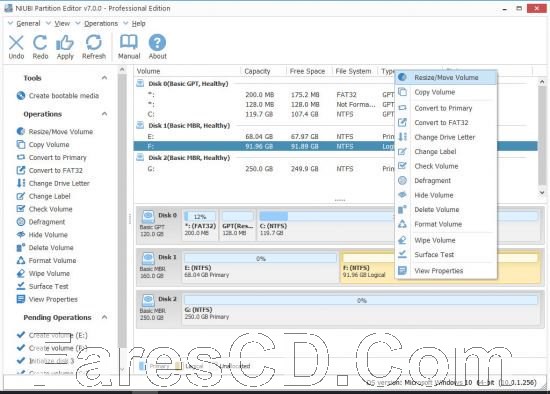The image size is (550, 394).
Task: Select Check Volume in sidebar
Action: 44,209
